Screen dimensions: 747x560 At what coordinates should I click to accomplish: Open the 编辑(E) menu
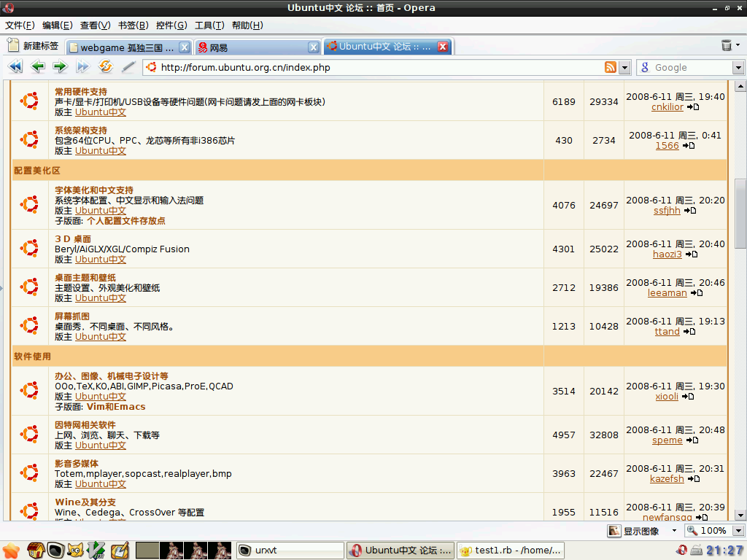pyautogui.click(x=57, y=26)
